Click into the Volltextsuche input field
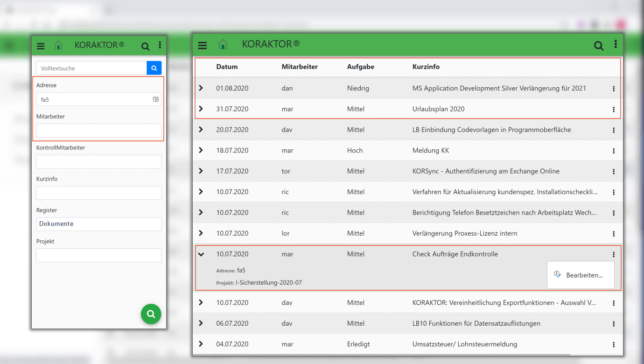Screen dimensions: 644x364 91,68
